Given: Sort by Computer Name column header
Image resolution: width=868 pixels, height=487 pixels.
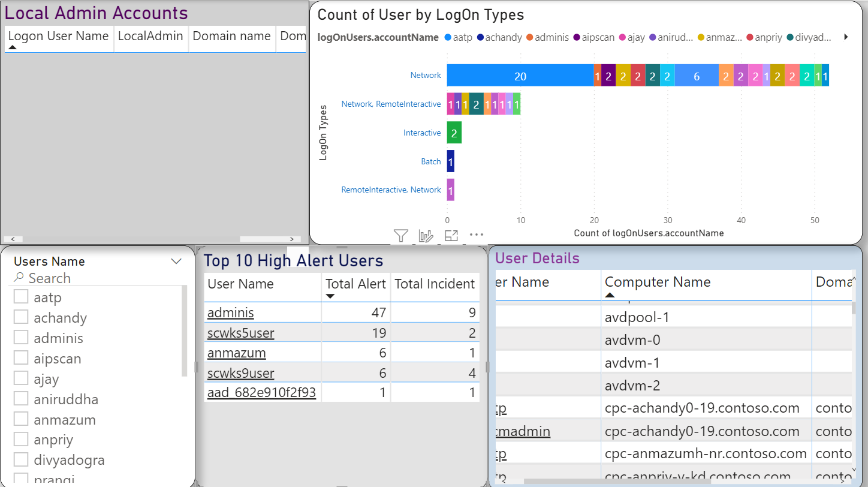Looking at the screenshot, I should pos(658,282).
